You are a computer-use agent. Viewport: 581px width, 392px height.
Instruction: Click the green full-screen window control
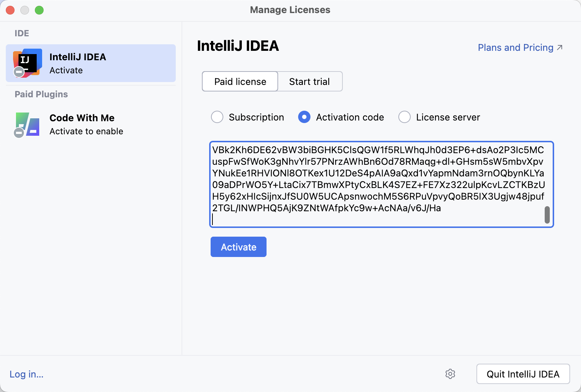coord(39,10)
